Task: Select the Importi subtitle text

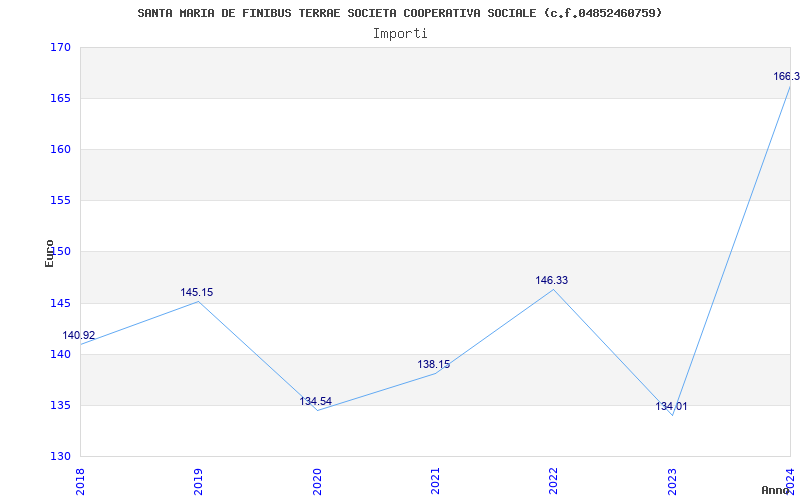Action: tap(400, 33)
